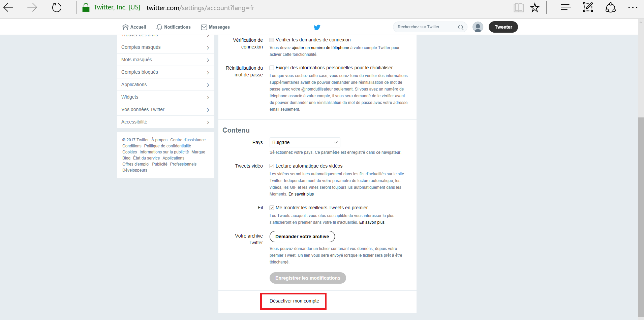Click the Make a Web Note pen icon
Viewport: 644px width, 320px height.
[588, 7]
